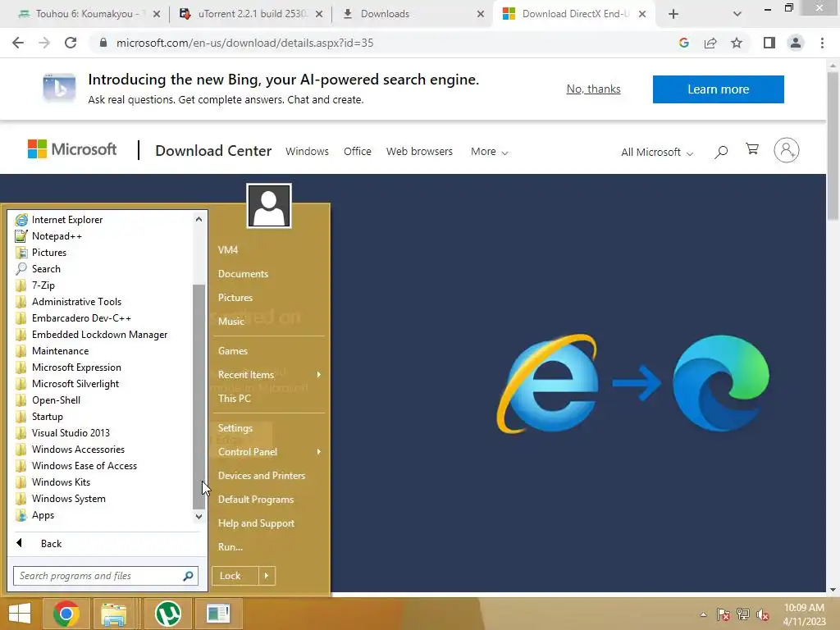Open Google Chrome from the taskbar
The image size is (840, 630).
(66, 614)
